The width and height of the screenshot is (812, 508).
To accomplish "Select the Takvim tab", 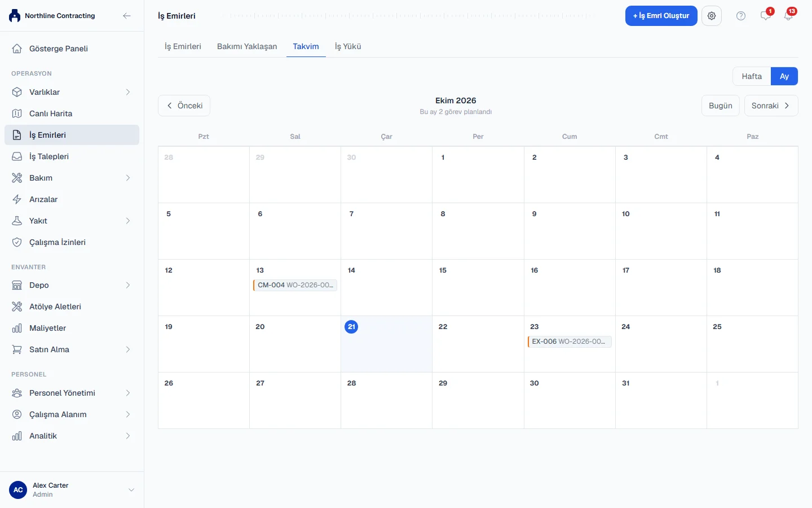I will pos(306,46).
